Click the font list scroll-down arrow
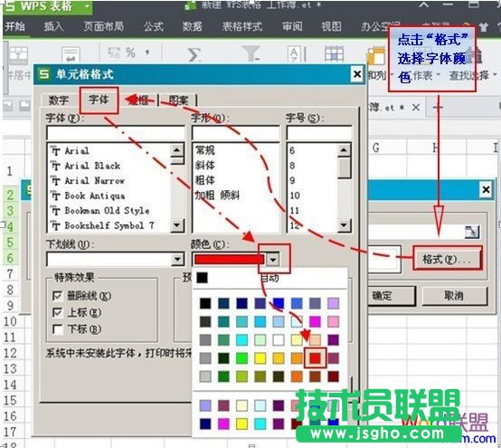 (x=177, y=225)
